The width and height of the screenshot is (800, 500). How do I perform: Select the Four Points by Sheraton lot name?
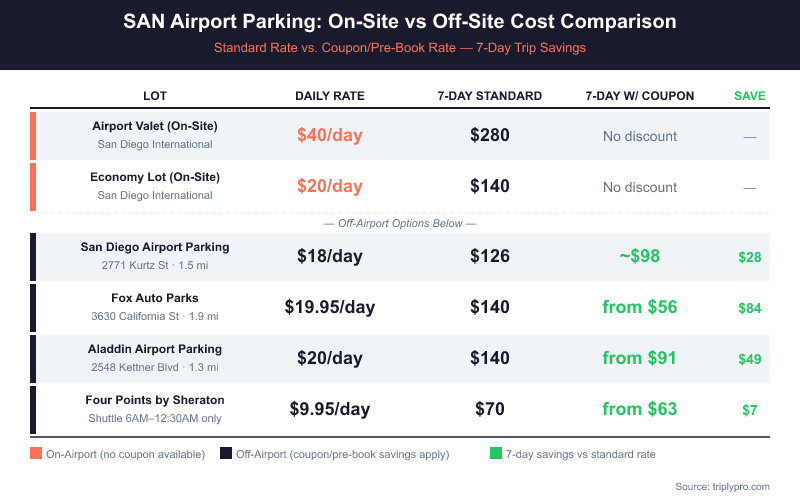[155, 400]
